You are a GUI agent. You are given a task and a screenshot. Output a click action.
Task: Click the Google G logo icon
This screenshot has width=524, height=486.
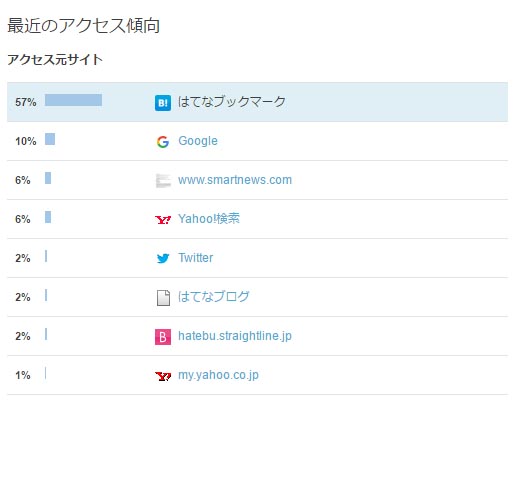tap(163, 142)
